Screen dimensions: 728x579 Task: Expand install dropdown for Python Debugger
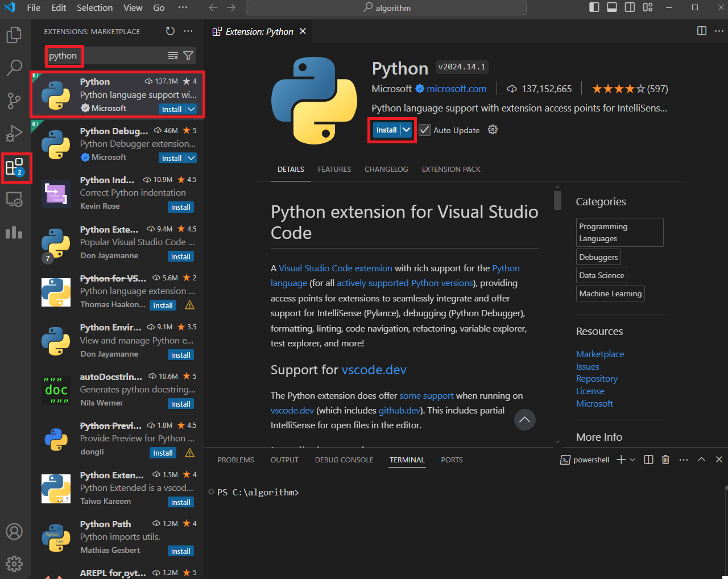(x=191, y=158)
